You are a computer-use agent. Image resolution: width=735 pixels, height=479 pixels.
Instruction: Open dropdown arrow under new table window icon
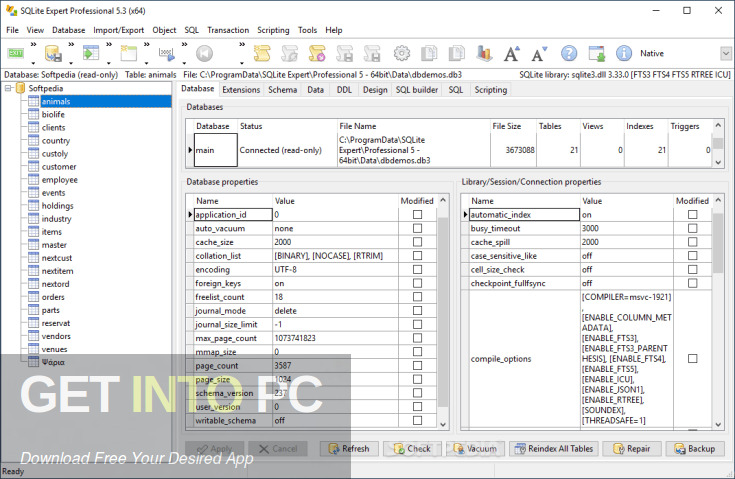(146, 63)
